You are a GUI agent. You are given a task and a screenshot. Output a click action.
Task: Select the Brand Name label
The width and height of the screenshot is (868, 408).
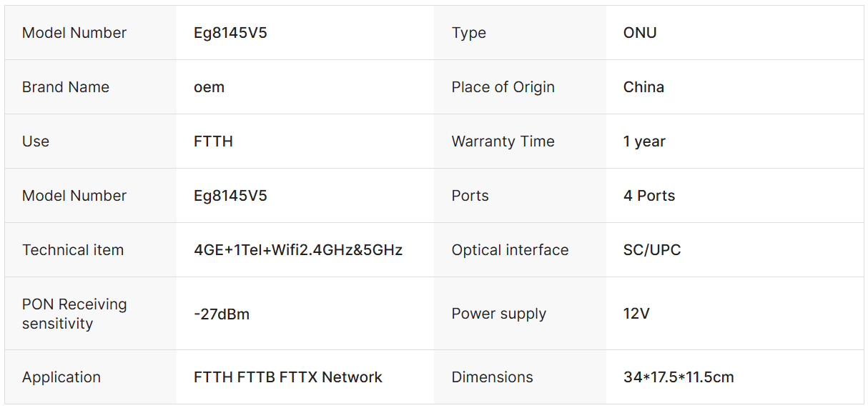pos(66,87)
